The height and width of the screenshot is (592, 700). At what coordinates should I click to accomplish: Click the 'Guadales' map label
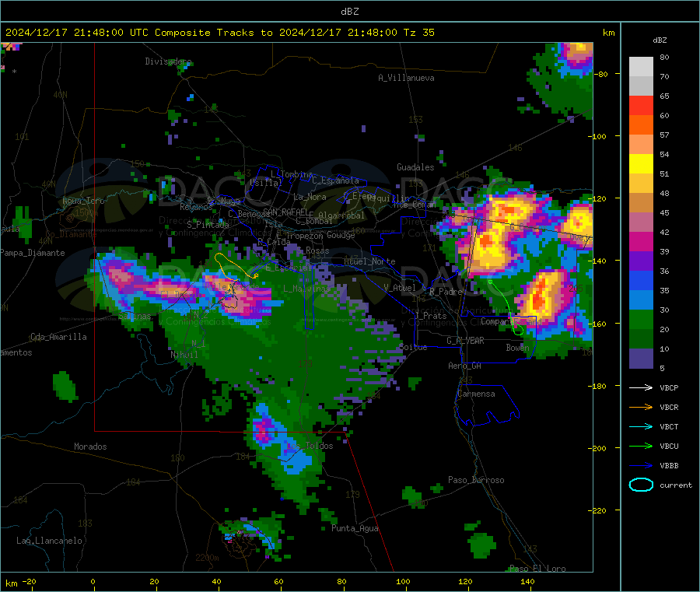coord(415,167)
